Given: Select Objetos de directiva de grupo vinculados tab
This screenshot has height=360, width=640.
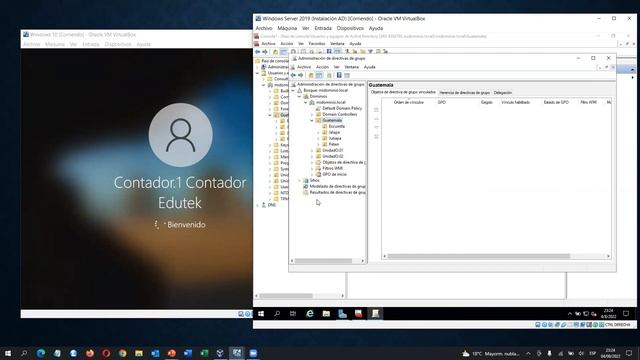Looking at the screenshot, I should [x=403, y=92].
